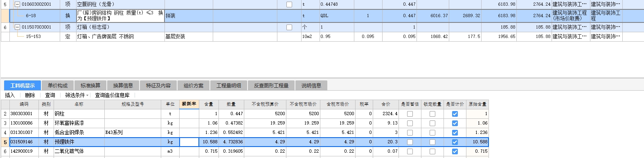Image resolution: width=644 pixels, height=158 pixels.
Task: Uncheck 是否计价 for 二氧化碳气体 row
Action: point(455,151)
